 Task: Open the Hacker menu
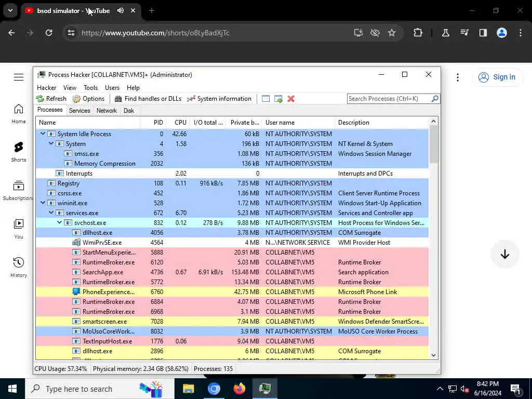pyautogui.click(x=46, y=87)
